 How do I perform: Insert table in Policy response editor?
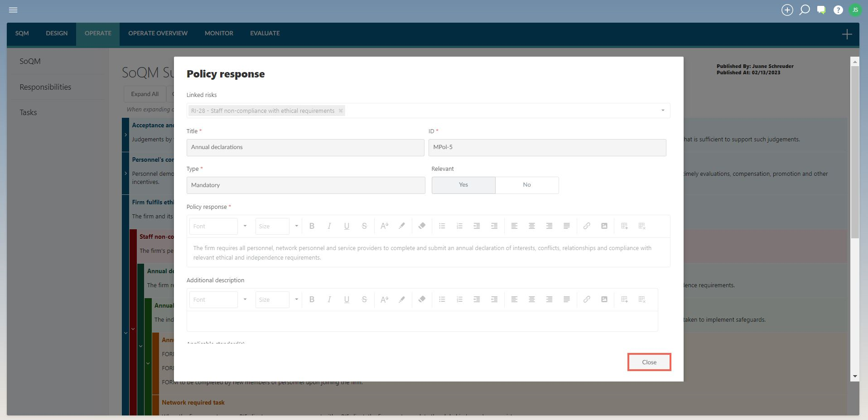pos(624,226)
